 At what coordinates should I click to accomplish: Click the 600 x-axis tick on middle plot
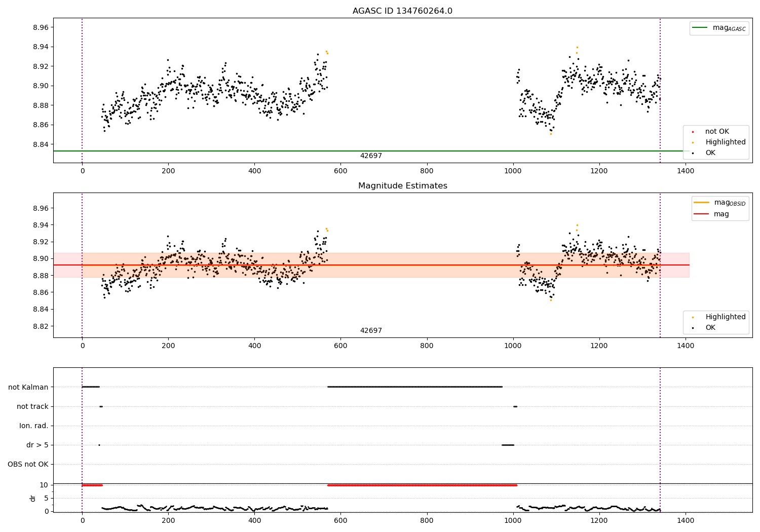340,346
